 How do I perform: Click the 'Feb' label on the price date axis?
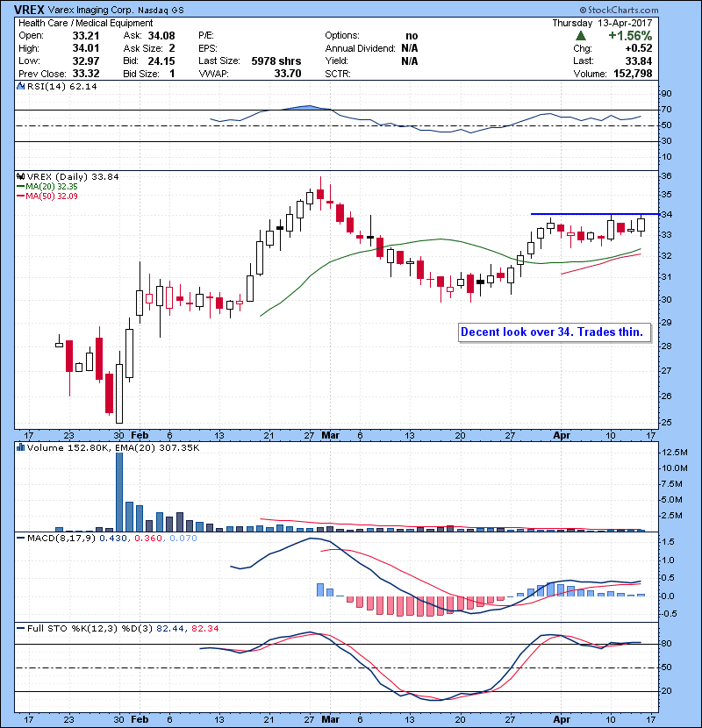[x=140, y=436]
